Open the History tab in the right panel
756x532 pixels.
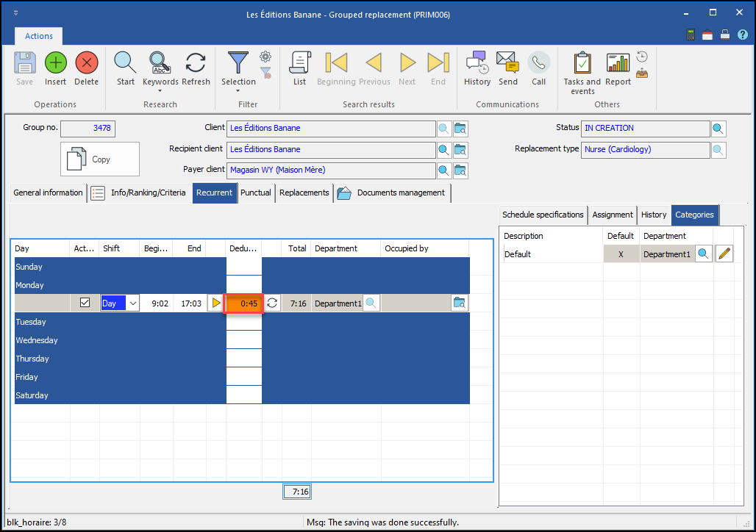(654, 215)
